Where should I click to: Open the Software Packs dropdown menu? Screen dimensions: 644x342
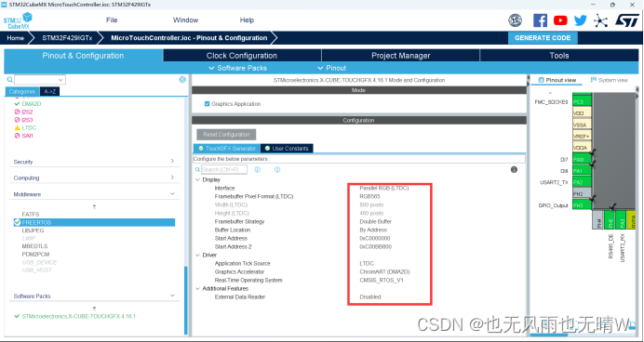(238, 68)
